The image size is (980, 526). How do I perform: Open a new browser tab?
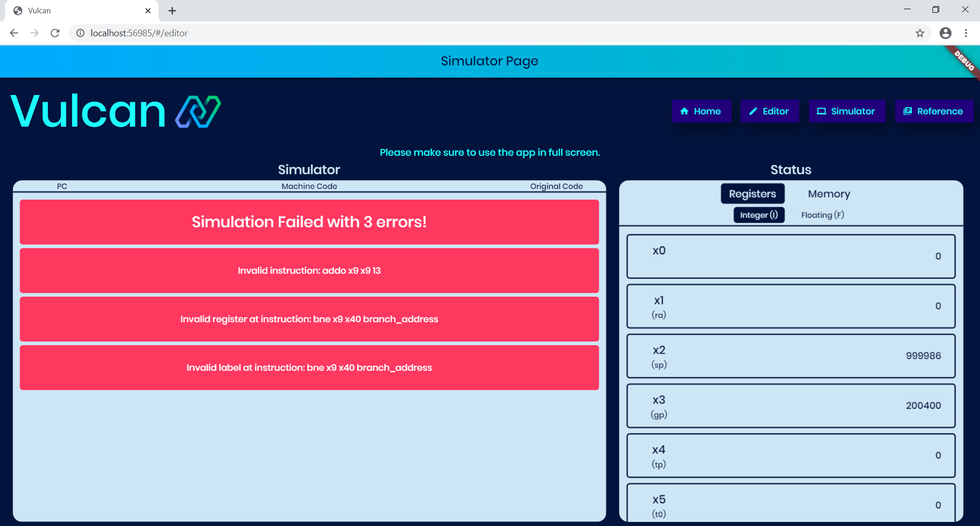[173, 11]
